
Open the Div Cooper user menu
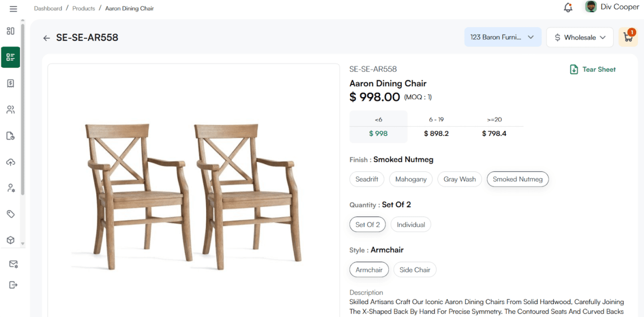pyautogui.click(x=612, y=7)
